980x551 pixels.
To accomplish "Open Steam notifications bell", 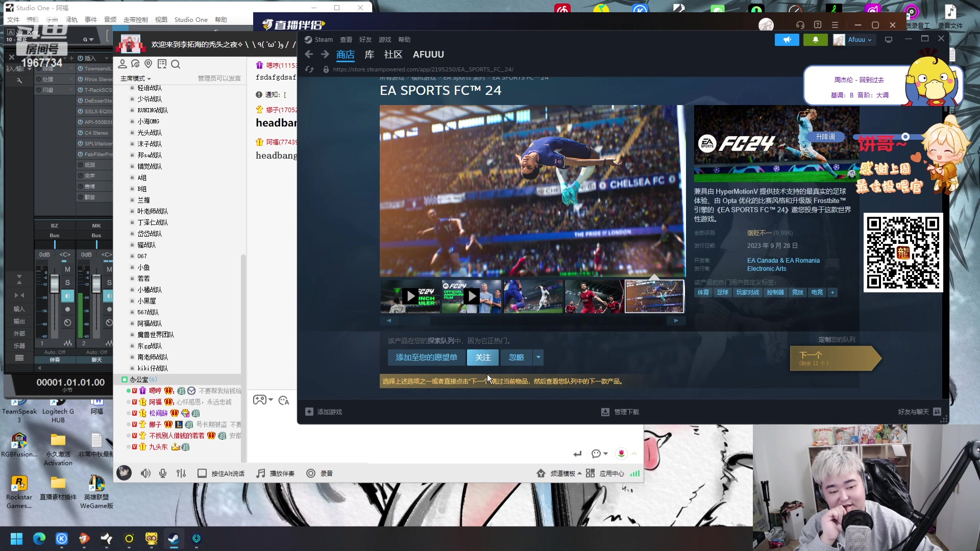I will pyautogui.click(x=816, y=40).
